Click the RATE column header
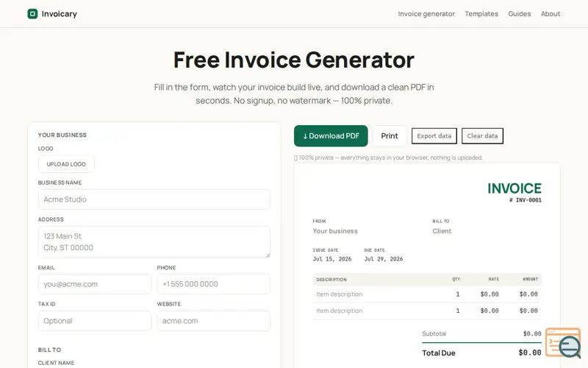This screenshot has height=368, width=588. (x=493, y=280)
